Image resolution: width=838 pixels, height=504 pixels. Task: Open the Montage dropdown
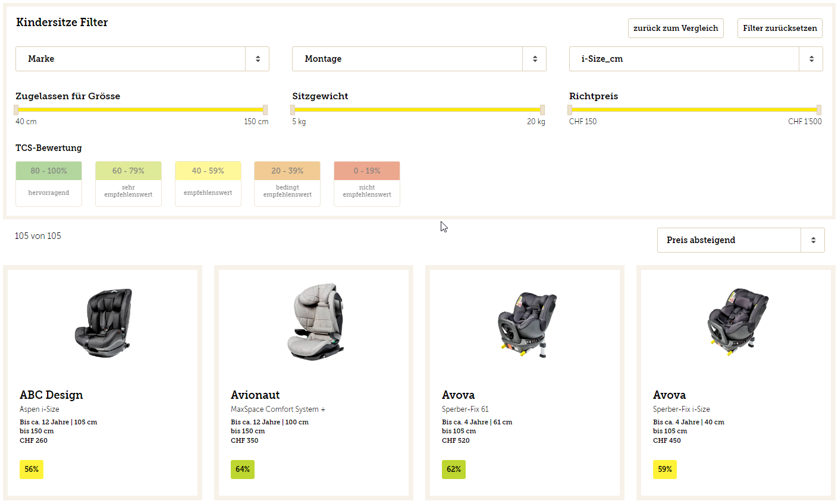tap(419, 59)
